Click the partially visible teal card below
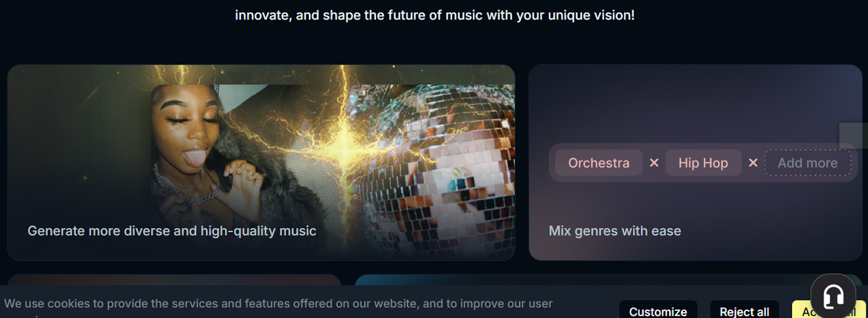 [x=586, y=280]
